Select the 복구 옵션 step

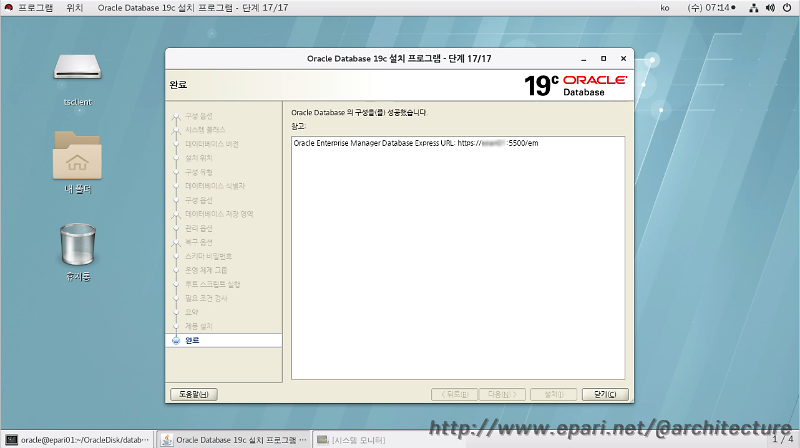click(198, 242)
